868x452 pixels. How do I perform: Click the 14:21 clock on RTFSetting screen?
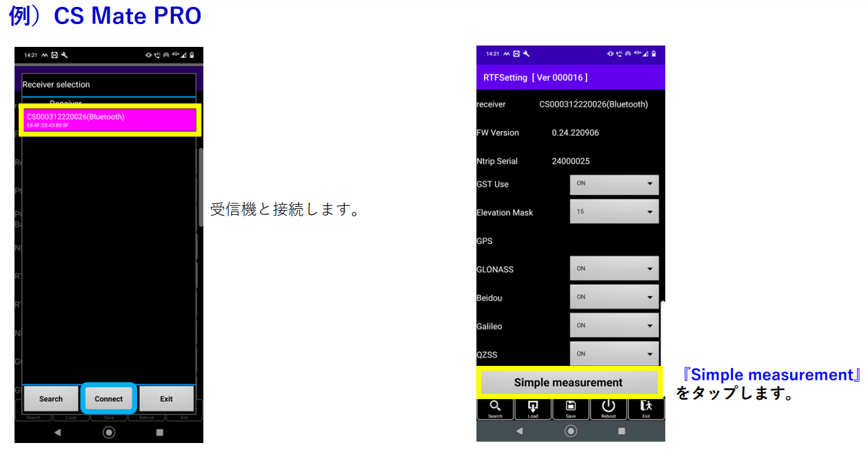pos(492,54)
